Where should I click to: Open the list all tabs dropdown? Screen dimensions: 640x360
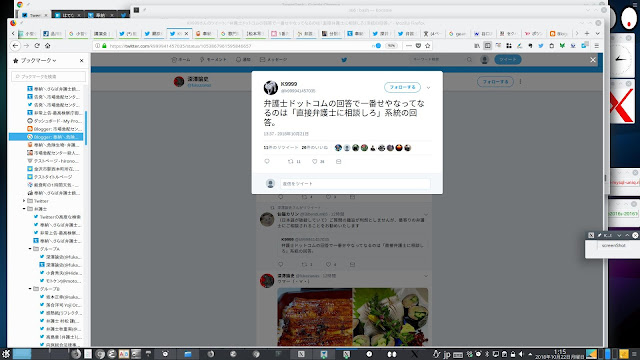pyautogui.click(x=597, y=33)
